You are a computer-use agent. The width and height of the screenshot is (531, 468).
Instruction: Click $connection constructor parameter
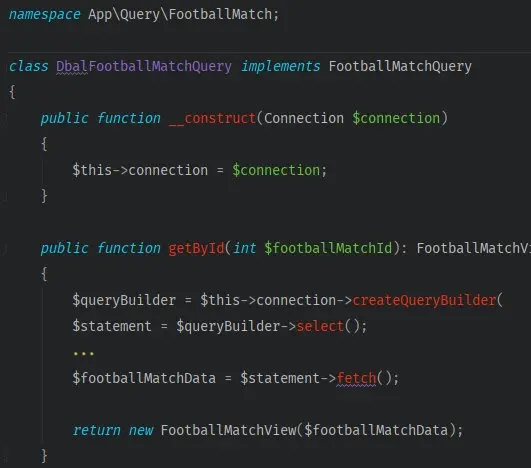point(396,119)
